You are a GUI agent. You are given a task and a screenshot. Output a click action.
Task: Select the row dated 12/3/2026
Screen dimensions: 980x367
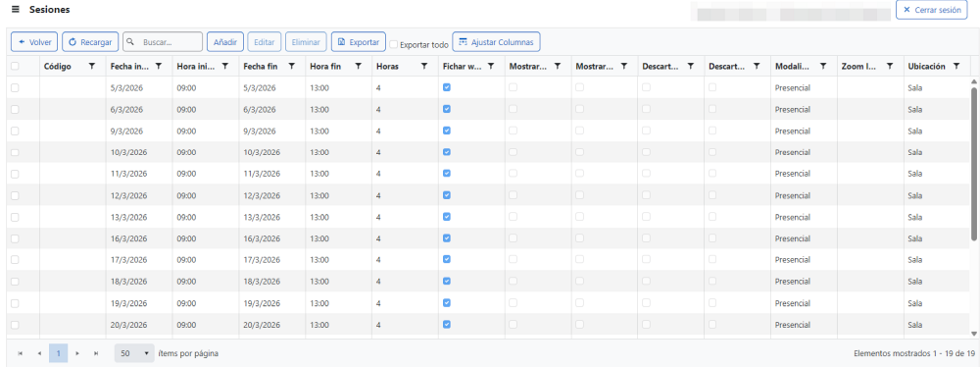point(15,195)
